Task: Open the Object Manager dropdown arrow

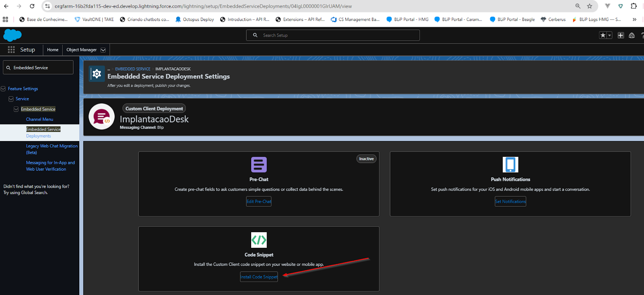Action: pos(103,50)
